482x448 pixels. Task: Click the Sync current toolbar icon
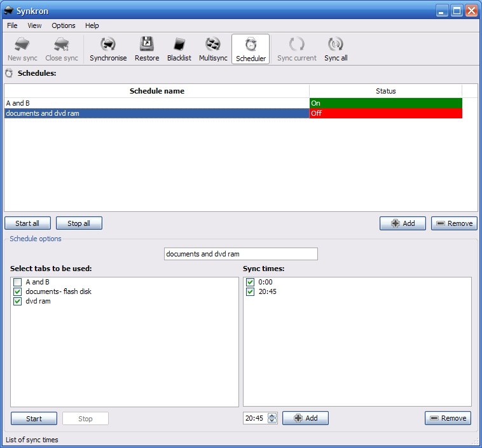click(296, 49)
